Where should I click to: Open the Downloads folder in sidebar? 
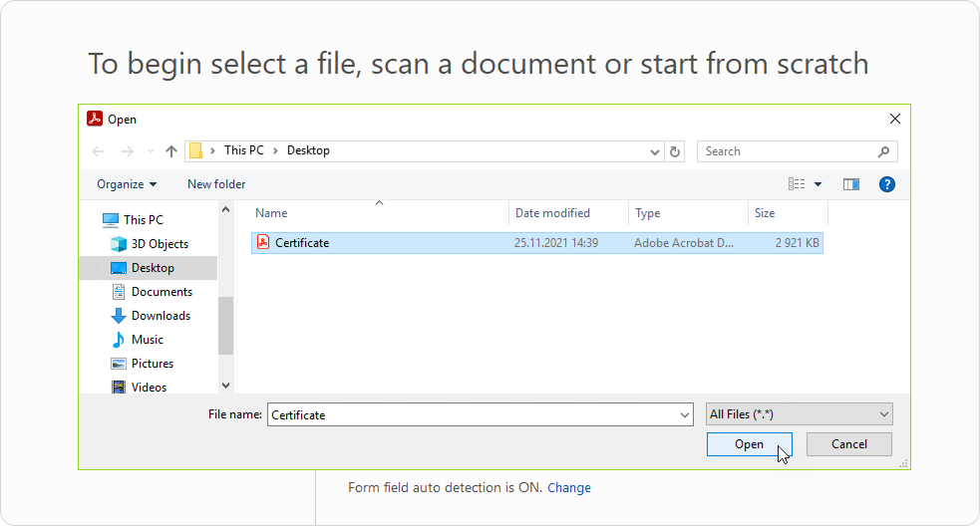pos(160,316)
